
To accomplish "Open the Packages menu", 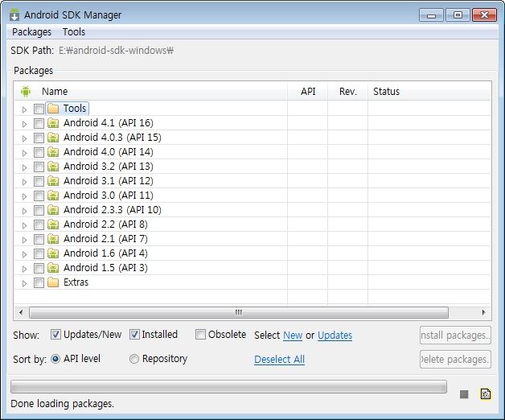I will coord(31,32).
